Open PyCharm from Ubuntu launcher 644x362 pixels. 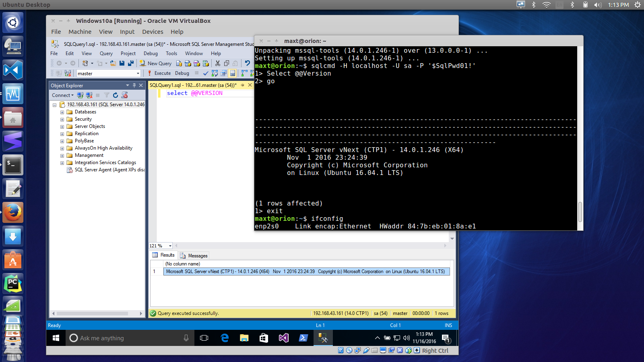13,284
